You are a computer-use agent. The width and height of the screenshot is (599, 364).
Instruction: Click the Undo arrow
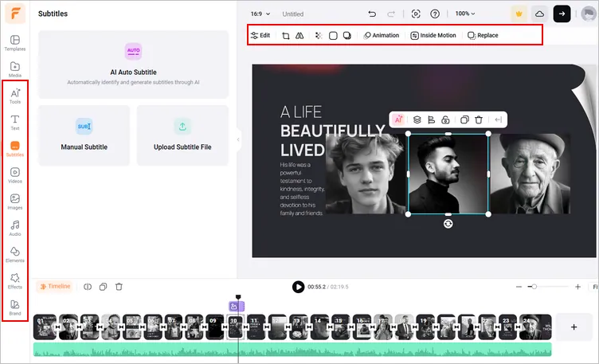(372, 14)
